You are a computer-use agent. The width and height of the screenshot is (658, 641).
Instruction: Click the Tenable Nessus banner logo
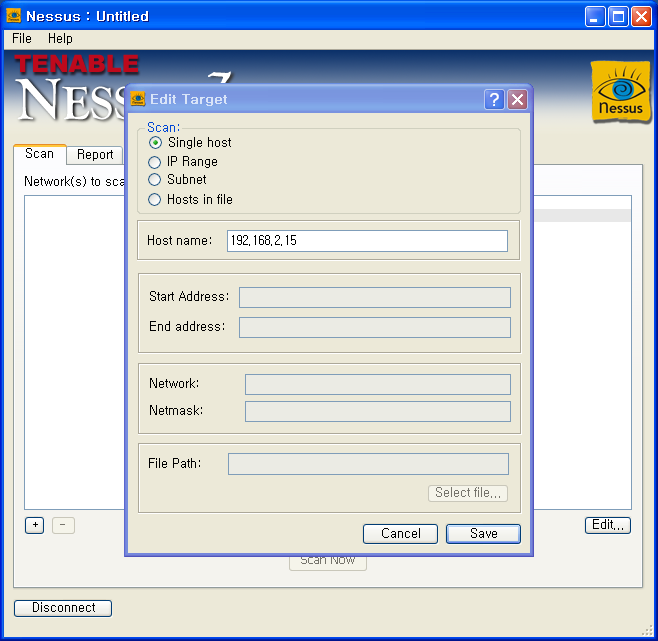71,88
